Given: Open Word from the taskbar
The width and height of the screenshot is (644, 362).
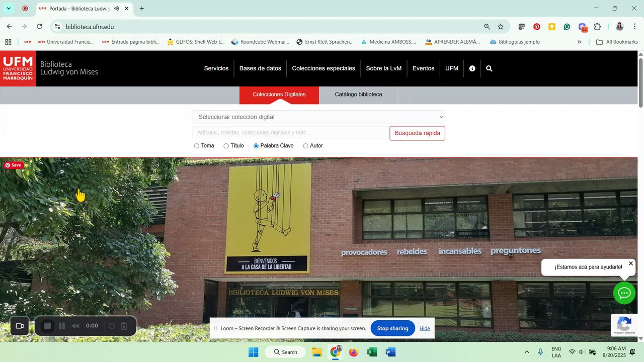Looking at the screenshot, I should [390, 352].
